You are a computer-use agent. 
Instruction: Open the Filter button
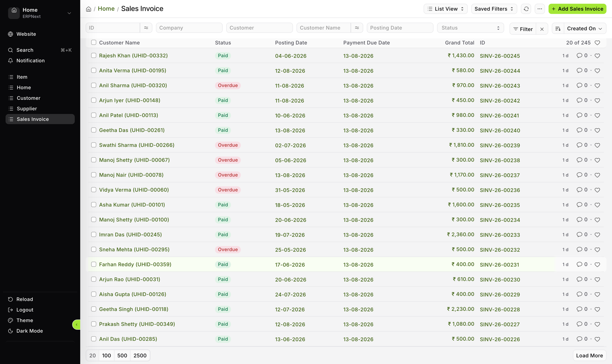523,29
